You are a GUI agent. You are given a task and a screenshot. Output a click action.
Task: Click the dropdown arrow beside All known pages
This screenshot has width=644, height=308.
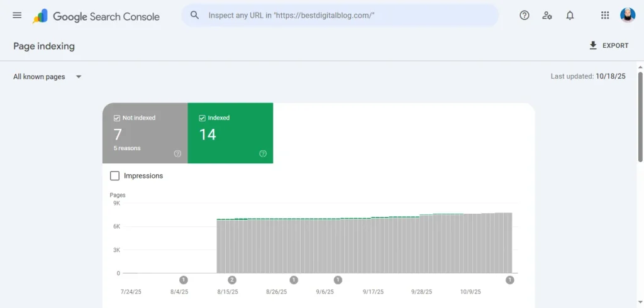79,77
